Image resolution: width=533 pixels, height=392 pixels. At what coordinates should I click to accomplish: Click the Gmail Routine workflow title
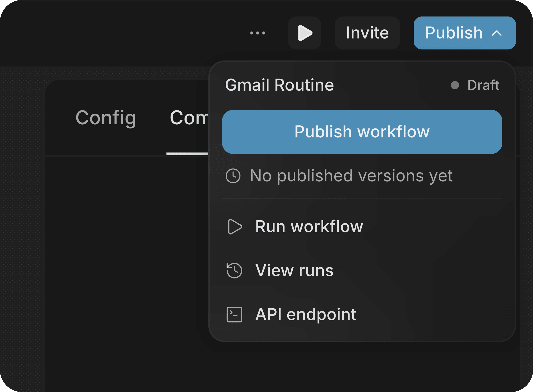[279, 85]
